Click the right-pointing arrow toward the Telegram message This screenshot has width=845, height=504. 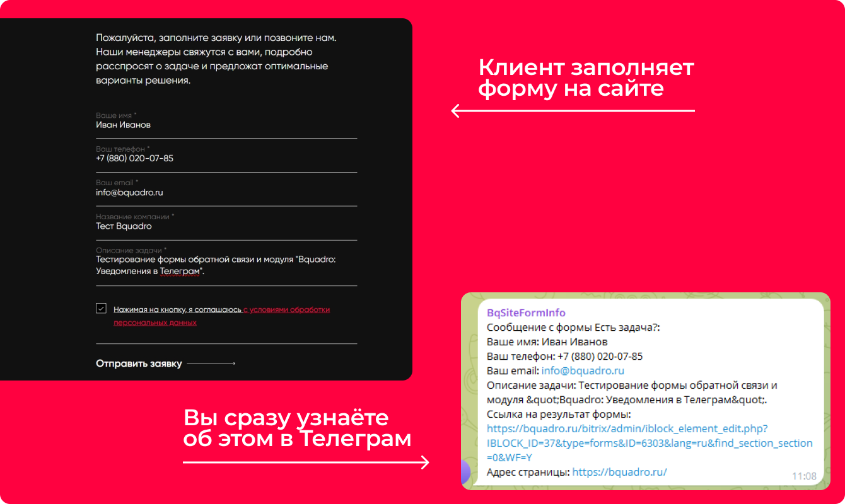tap(306, 463)
